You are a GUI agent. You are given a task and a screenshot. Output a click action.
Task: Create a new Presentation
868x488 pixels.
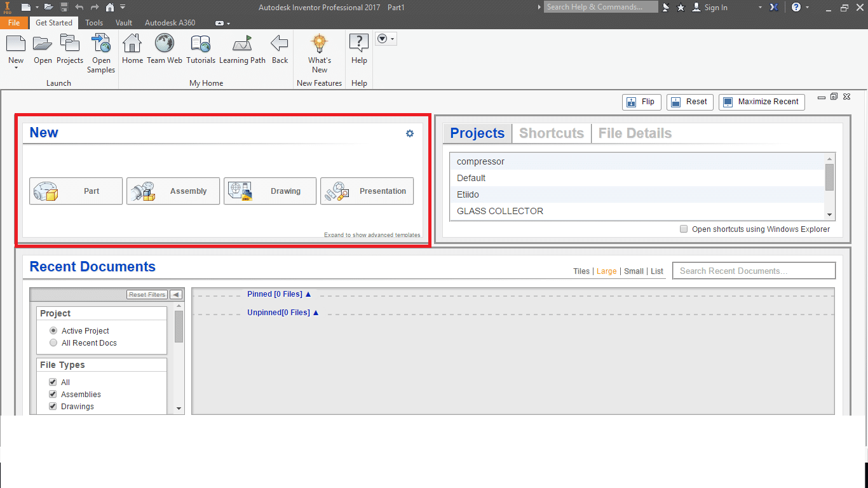tap(367, 191)
